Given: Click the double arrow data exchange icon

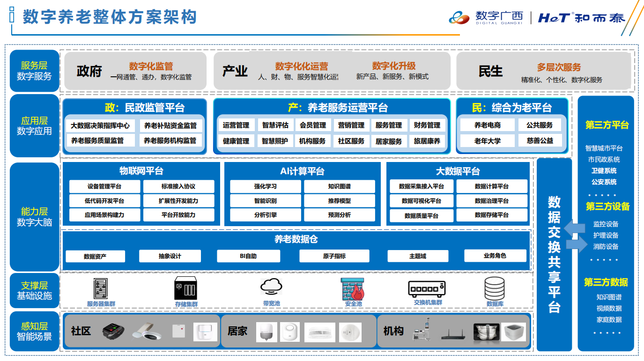Looking at the screenshot, I should 575,236.
